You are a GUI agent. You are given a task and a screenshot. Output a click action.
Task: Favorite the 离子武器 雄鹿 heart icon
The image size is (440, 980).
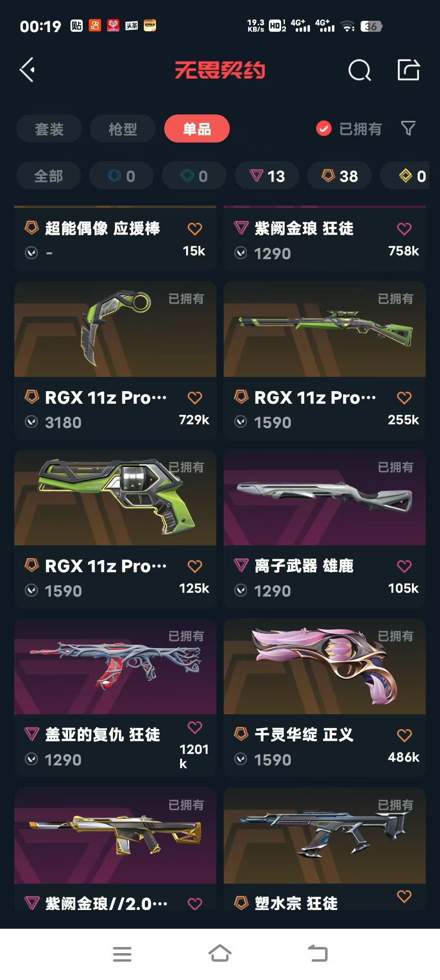pos(404,566)
